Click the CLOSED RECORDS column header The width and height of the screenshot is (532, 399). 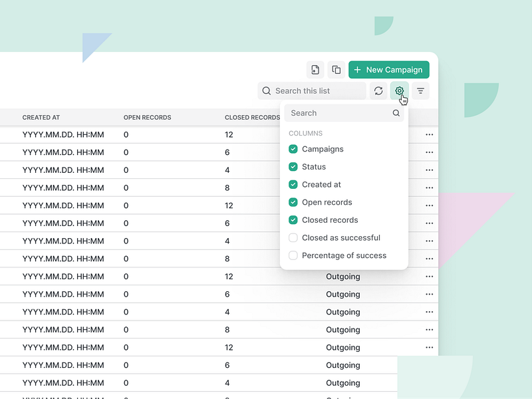click(252, 117)
